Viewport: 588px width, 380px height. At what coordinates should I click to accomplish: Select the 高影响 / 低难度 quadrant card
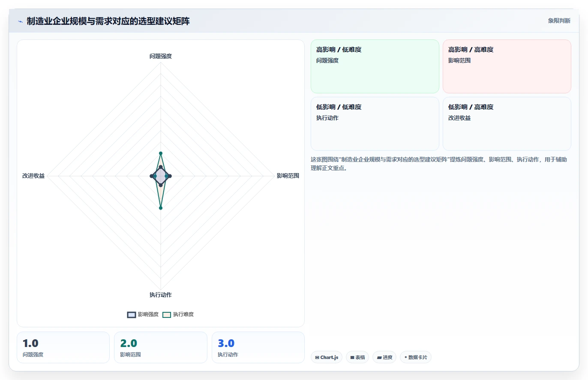pos(375,66)
